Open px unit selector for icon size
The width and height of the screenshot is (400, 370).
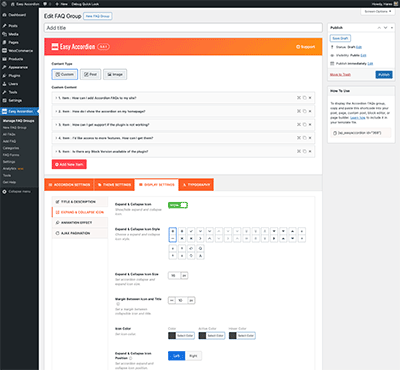click(x=184, y=276)
